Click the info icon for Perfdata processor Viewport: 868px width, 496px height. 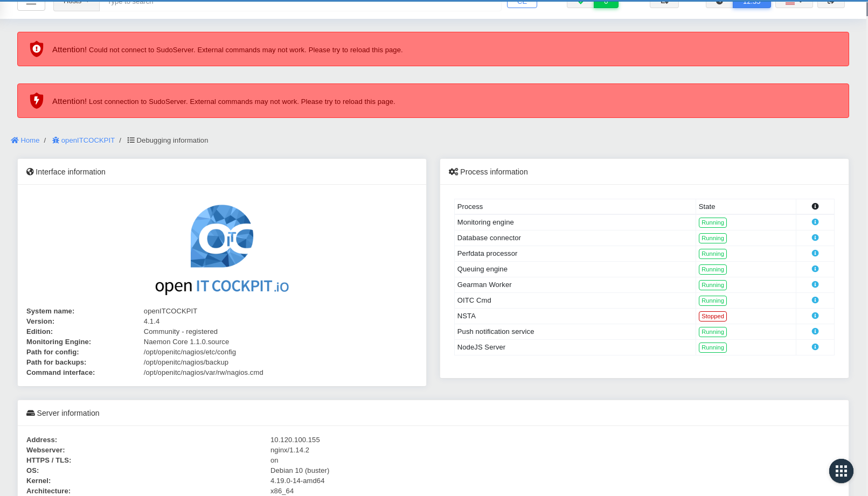815,253
